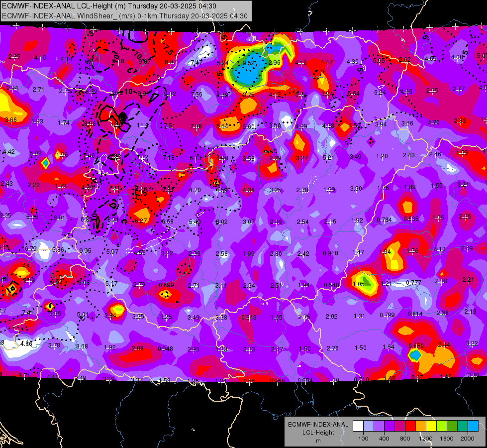The height and width of the screenshot is (448, 487).
Task: Click grid value 7.41
Action: (27, 312)
